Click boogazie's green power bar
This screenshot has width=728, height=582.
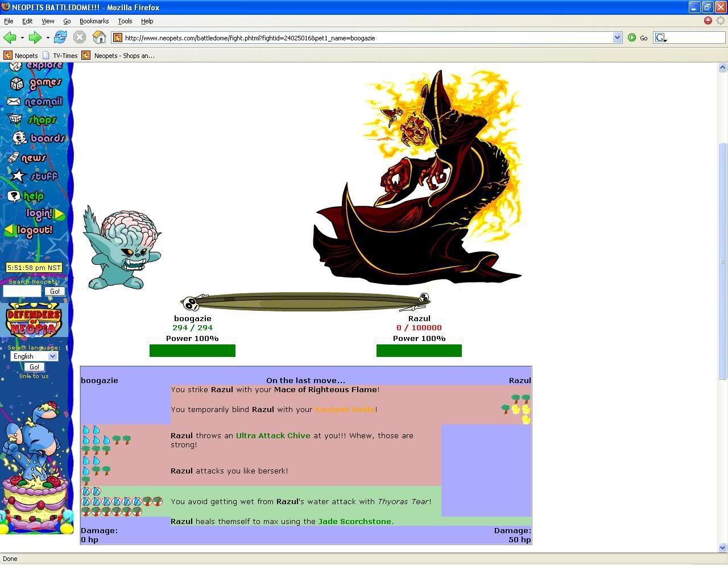[192, 351]
